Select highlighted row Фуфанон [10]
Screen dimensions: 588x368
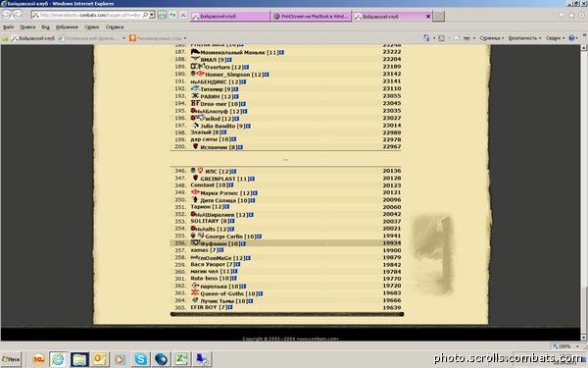tap(285, 243)
